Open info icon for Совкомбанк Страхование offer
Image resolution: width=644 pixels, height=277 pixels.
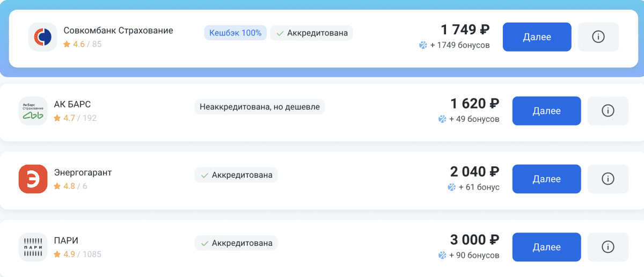(x=598, y=37)
